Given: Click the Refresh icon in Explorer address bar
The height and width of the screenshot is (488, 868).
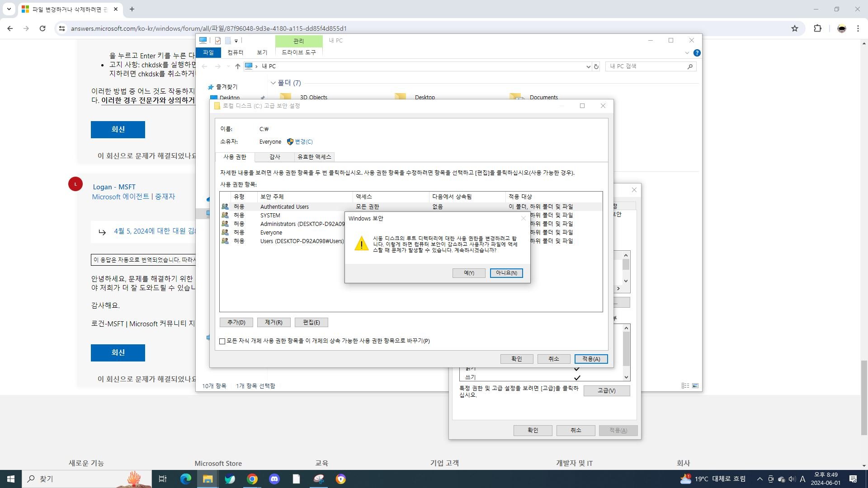Looking at the screenshot, I should click(x=596, y=66).
